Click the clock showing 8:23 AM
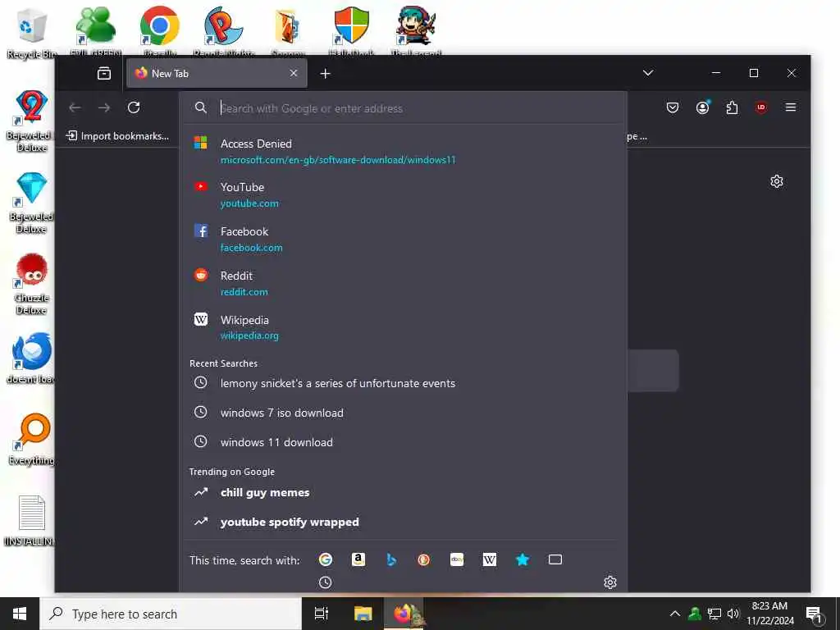Viewport: 840px width, 630px height. click(x=769, y=606)
